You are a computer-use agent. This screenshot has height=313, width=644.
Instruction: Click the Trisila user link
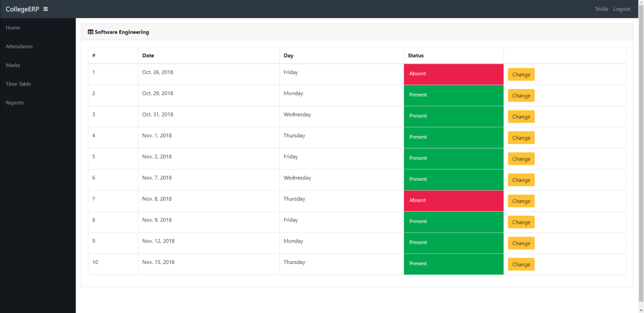[x=601, y=9]
